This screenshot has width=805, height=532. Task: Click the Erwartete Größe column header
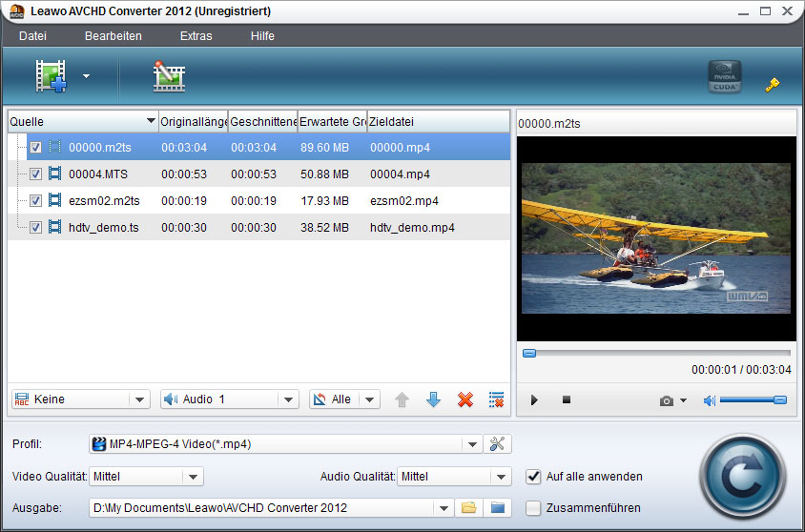pyautogui.click(x=333, y=122)
